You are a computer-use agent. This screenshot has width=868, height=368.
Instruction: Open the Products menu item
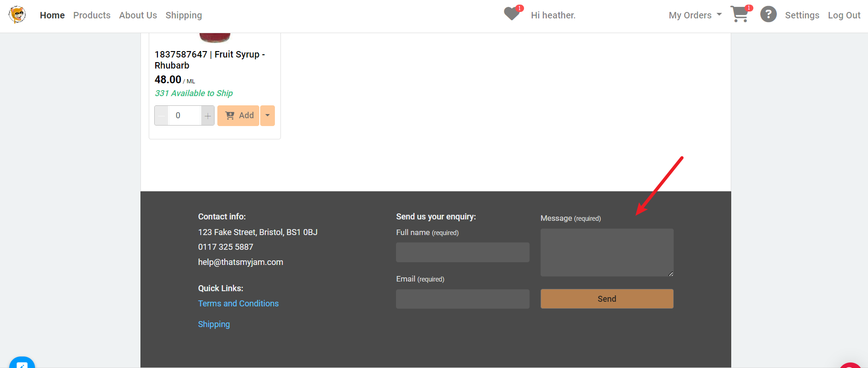click(x=92, y=15)
